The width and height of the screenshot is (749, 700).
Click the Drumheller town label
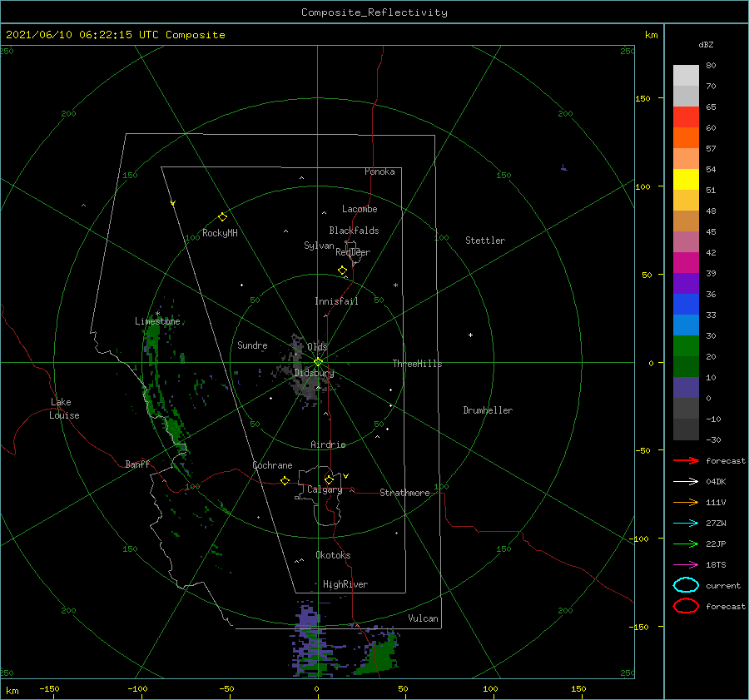488,410
